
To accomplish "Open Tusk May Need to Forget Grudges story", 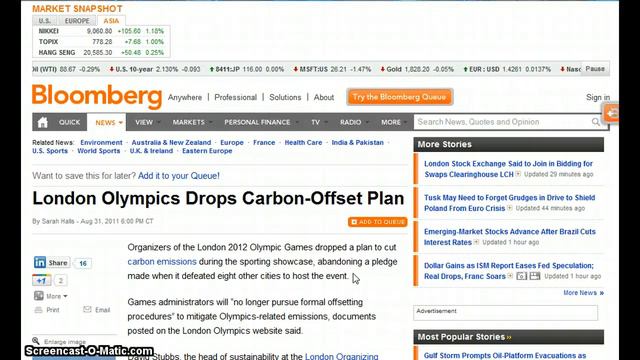I will click(509, 203).
